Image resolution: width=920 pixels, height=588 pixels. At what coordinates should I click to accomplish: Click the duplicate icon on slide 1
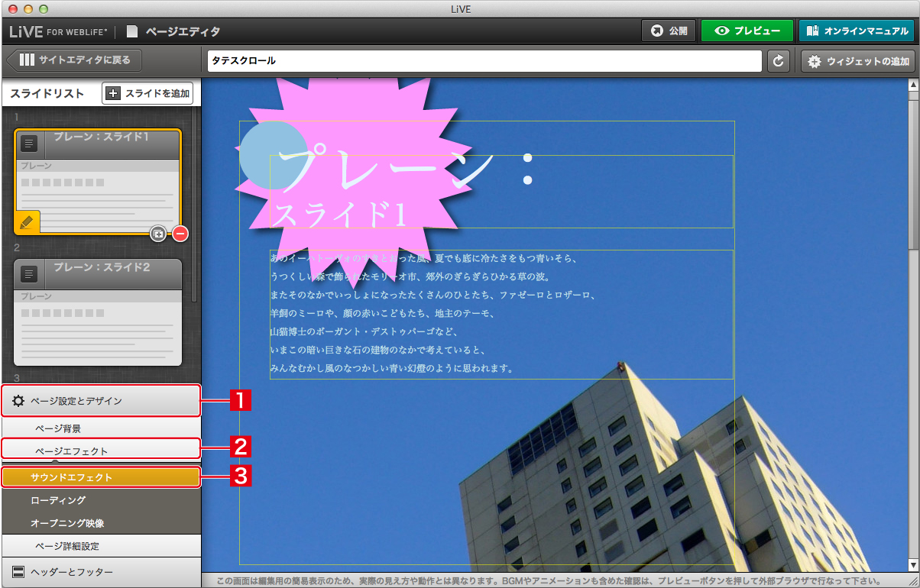pos(158,234)
